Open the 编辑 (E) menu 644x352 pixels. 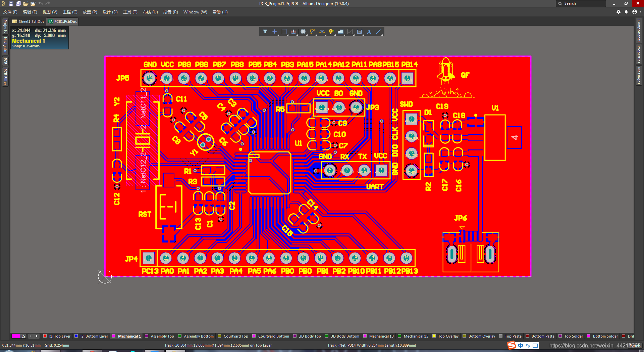pyautogui.click(x=30, y=12)
